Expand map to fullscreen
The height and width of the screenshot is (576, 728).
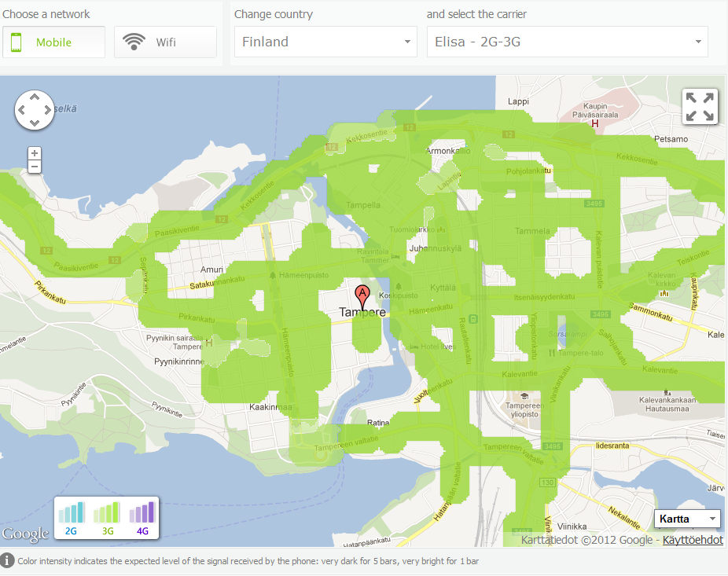coord(700,107)
